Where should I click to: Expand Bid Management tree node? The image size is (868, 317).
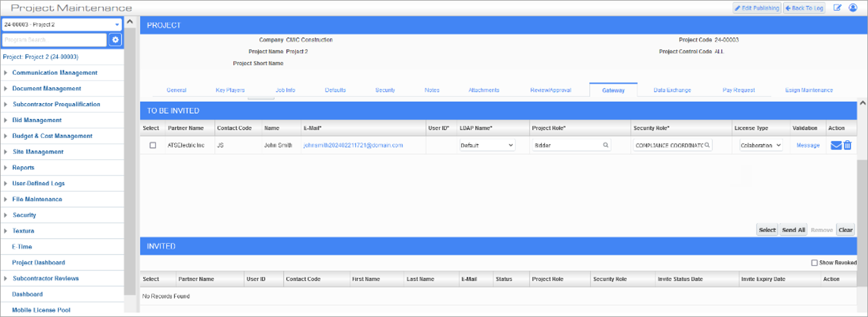click(6, 120)
